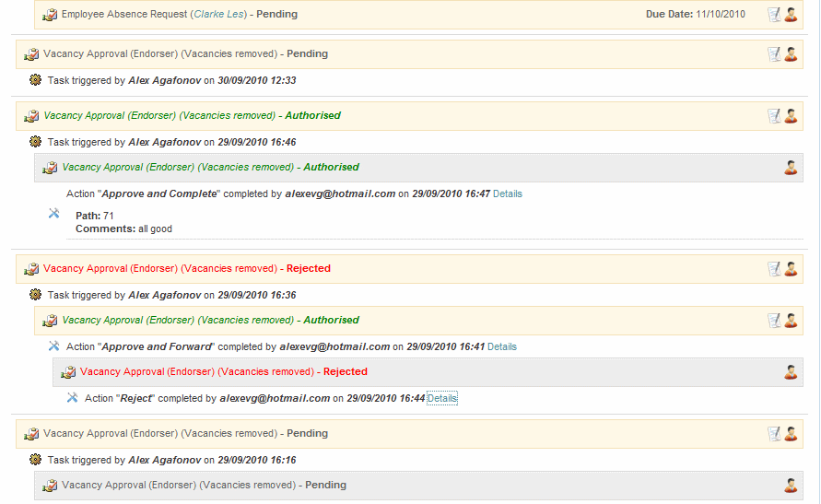Open notes icon for Rejected task triggered 29/09/2010 16:36
The width and height of the screenshot is (821, 504).
pos(774,269)
